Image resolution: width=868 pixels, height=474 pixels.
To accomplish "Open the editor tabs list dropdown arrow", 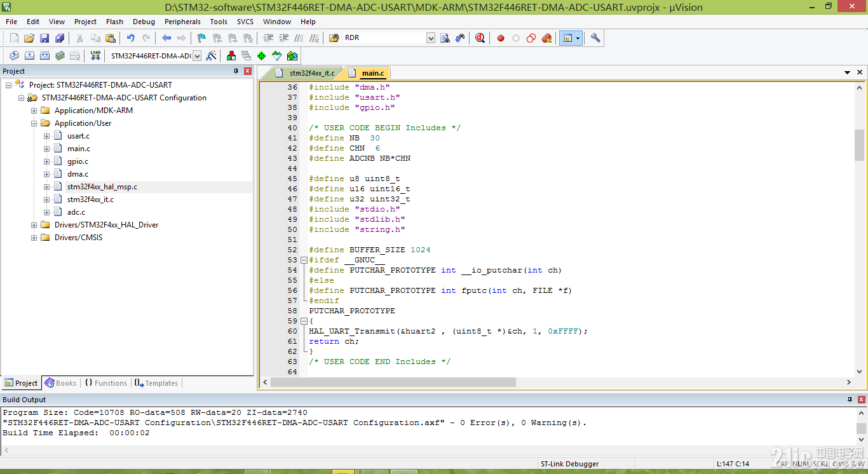I will (847, 73).
